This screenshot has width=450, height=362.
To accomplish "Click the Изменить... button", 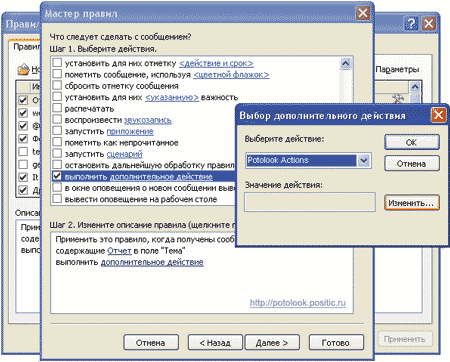I will [412, 203].
